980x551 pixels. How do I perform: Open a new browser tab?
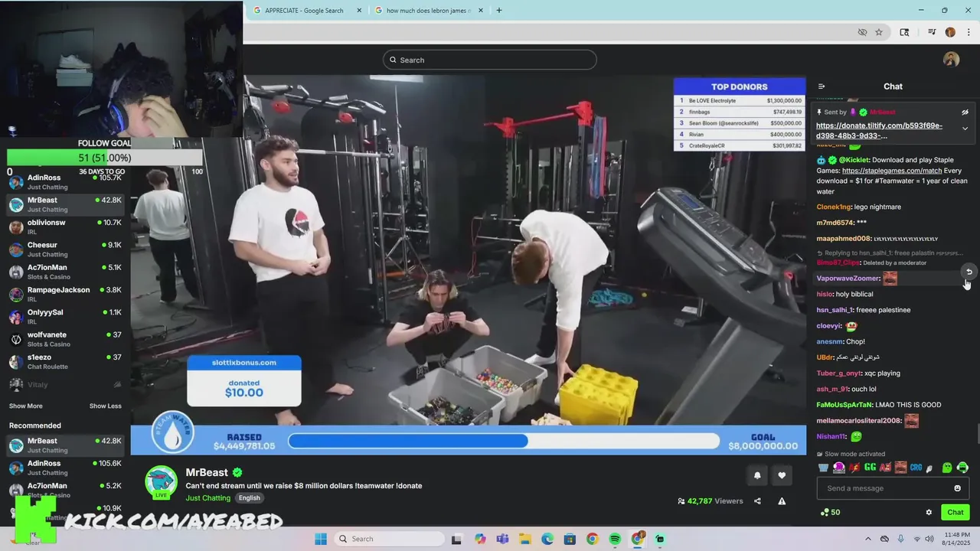tap(499, 11)
